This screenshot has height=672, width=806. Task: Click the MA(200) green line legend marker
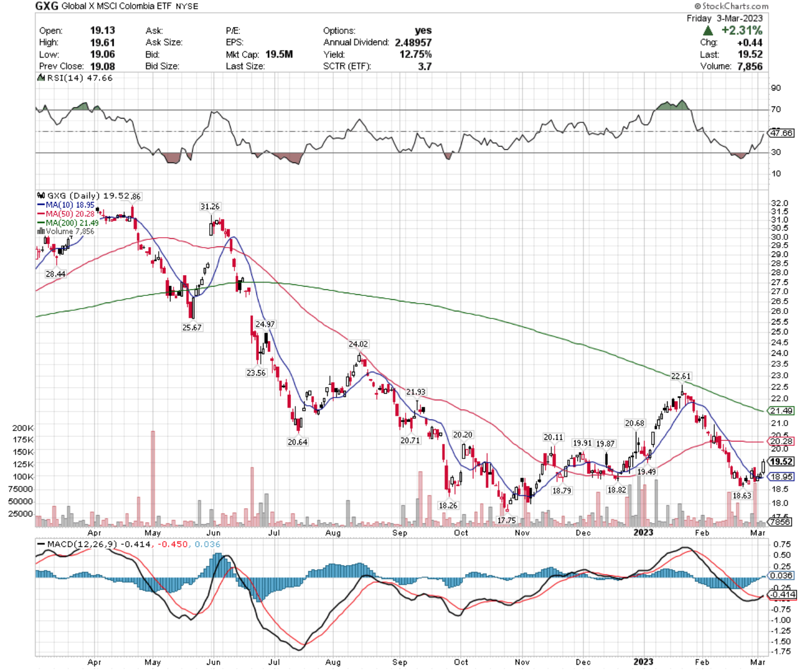[x=41, y=223]
